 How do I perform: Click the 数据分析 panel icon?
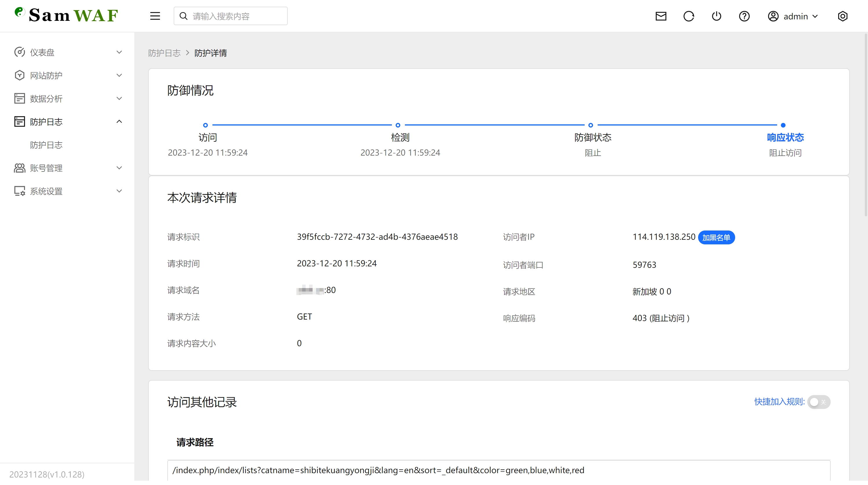click(x=19, y=98)
